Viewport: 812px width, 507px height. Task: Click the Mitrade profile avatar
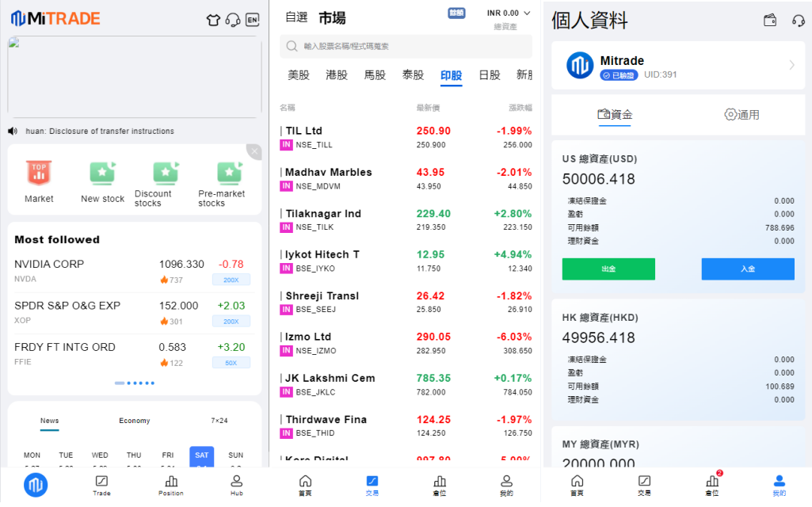click(x=579, y=65)
